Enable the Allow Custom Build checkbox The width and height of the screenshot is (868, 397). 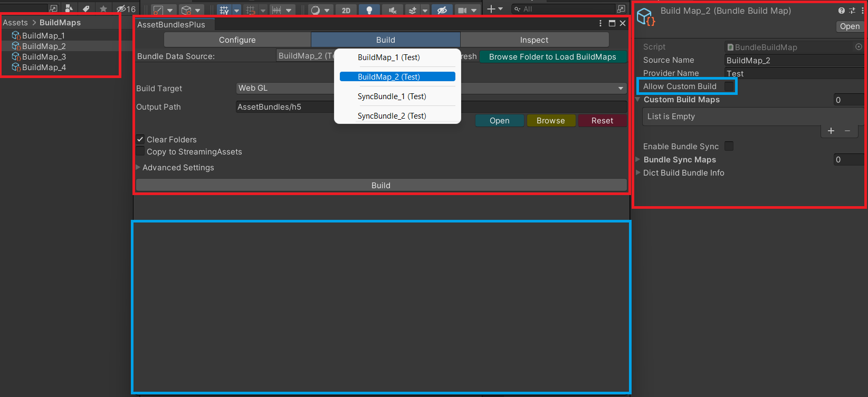pos(729,86)
